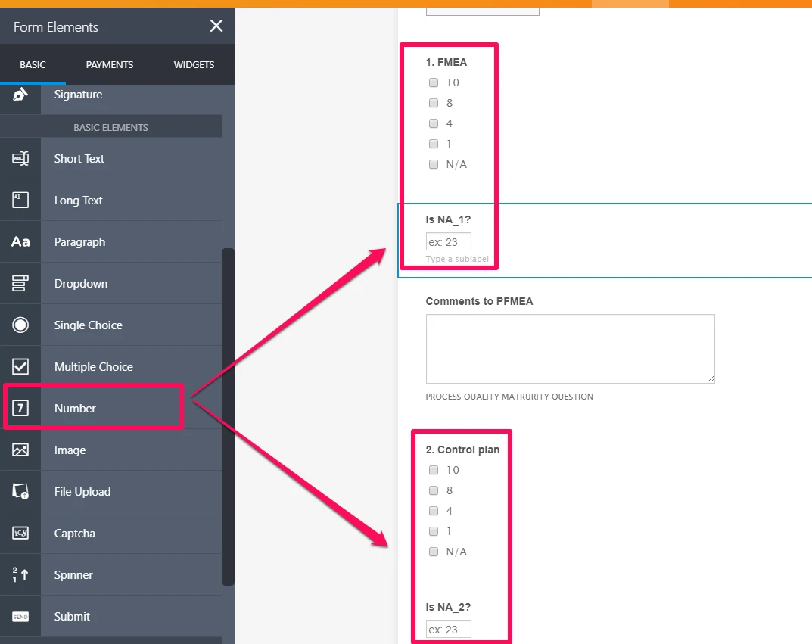Viewport: 812px width, 644px height.
Task: Click the Paragraph 'Aa' element icon
Action: point(20,241)
